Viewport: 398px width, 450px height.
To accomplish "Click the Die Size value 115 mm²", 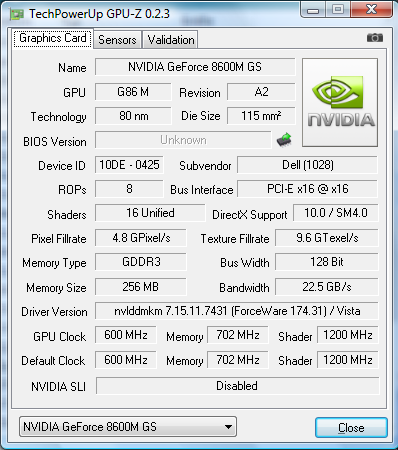I will (x=261, y=116).
